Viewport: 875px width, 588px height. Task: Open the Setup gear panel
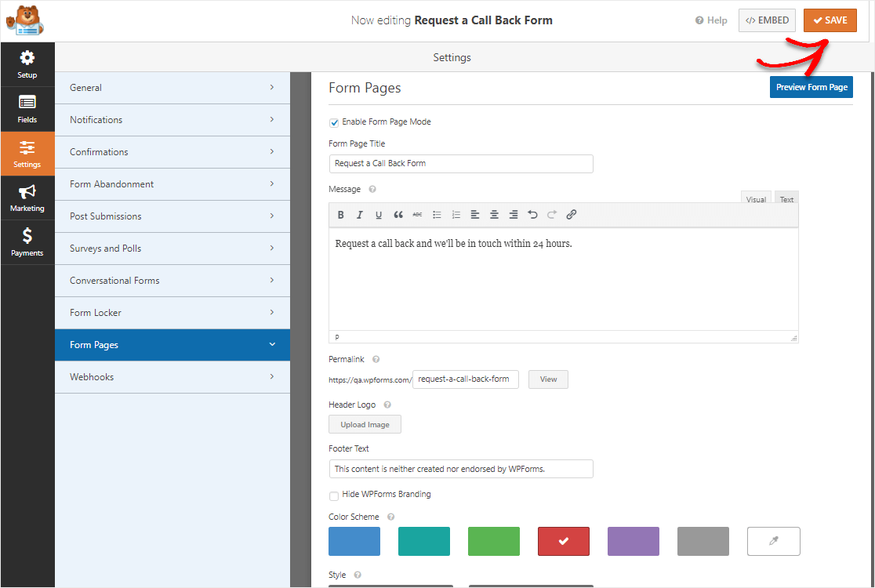tap(27, 64)
